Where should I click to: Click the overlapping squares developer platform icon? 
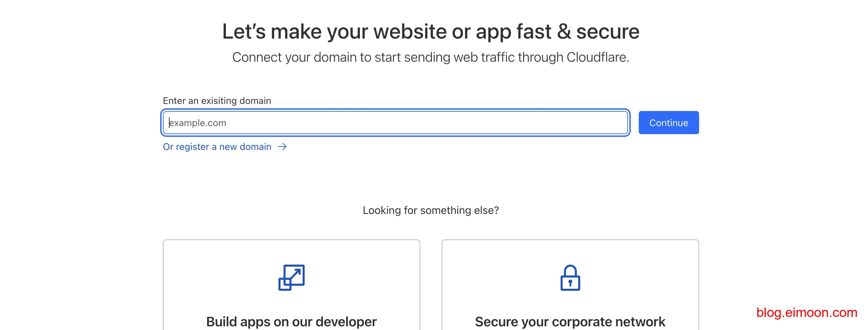[x=292, y=277]
